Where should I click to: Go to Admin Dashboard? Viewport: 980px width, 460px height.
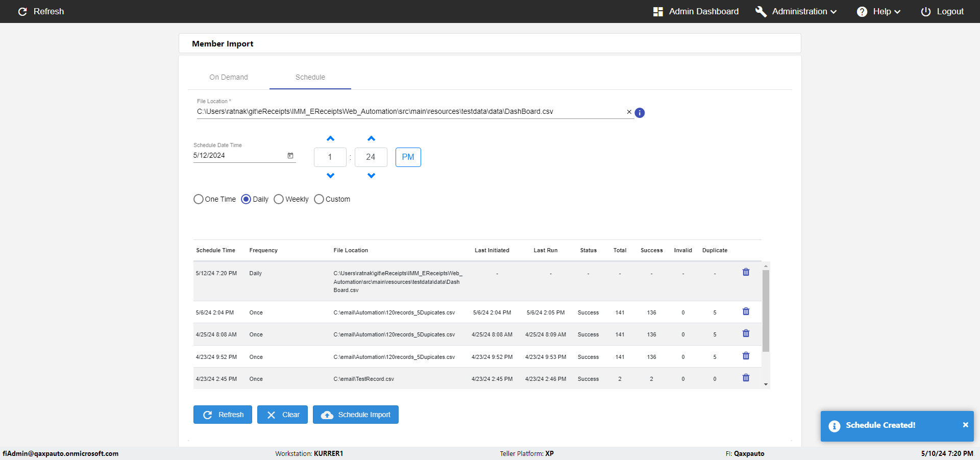pos(696,11)
